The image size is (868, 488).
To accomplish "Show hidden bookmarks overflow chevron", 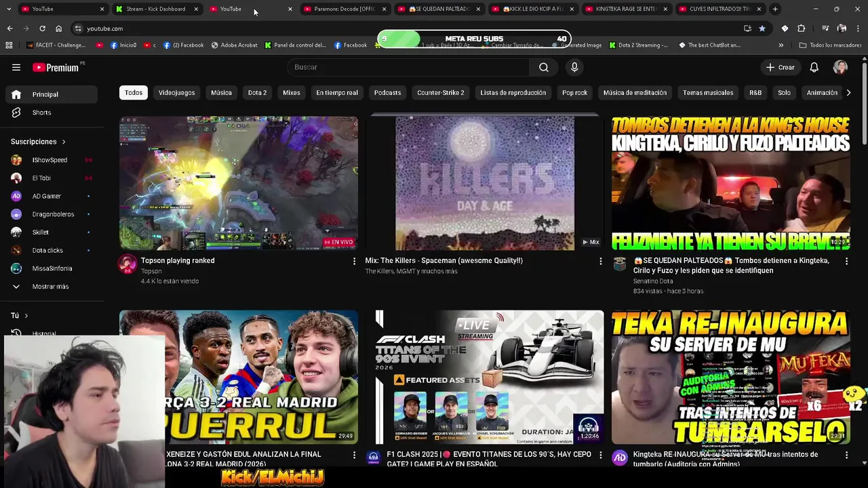I will [781, 45].
